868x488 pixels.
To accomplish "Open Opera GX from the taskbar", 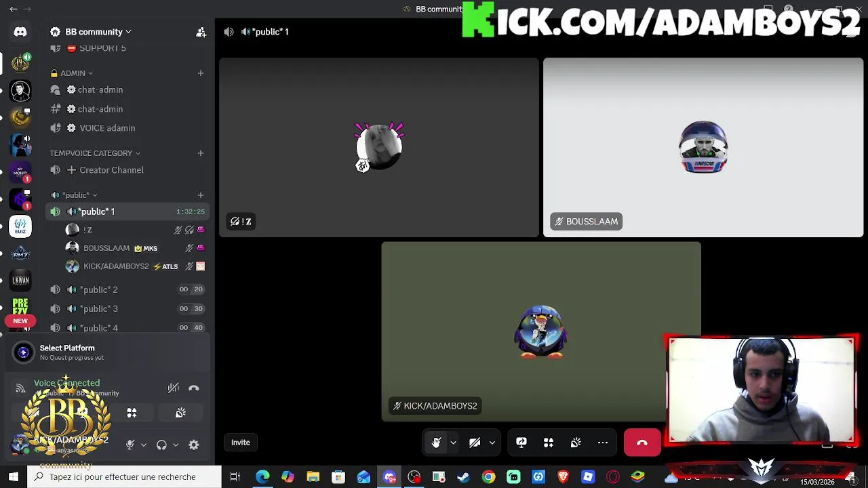I will [613, 477].
